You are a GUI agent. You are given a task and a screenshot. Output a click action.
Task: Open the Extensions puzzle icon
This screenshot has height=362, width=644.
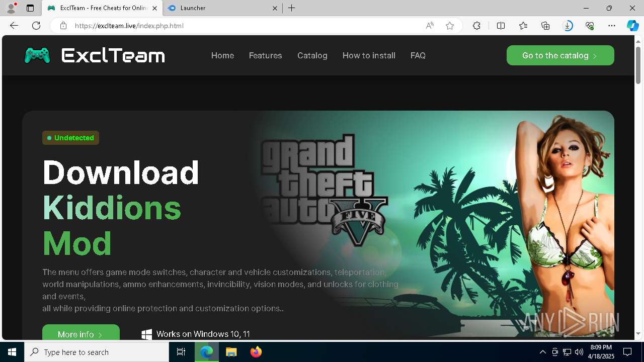point(476,26)
